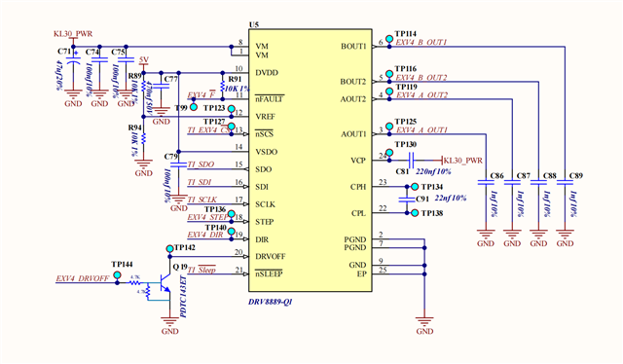Select the TP114 test point circle
Viewport: 623px width, 364px height.
(x=389, y=39)
